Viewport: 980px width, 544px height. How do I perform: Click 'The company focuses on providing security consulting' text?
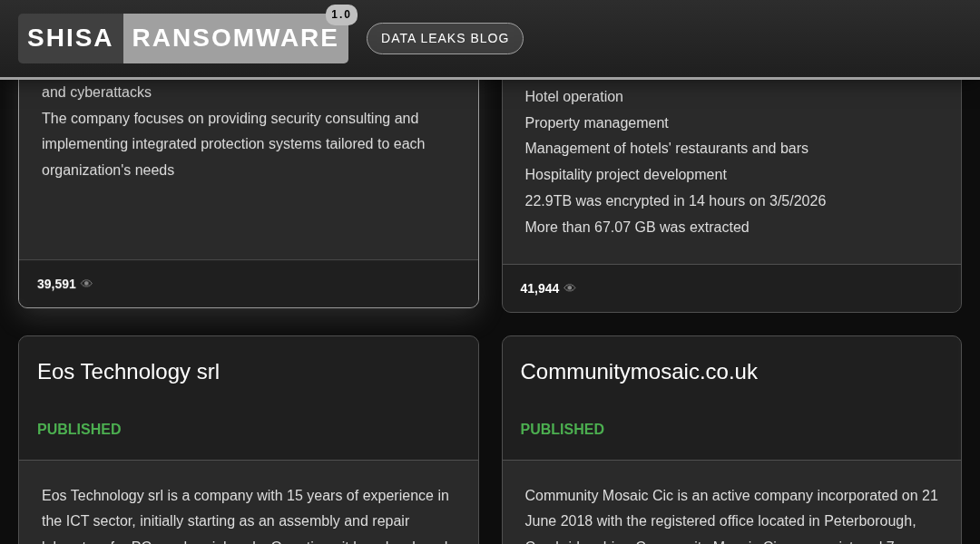pyautogui.click(x=230, y=119)
